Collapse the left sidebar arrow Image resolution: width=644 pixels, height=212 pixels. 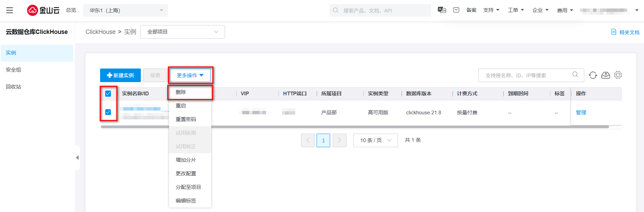(77, 157)
